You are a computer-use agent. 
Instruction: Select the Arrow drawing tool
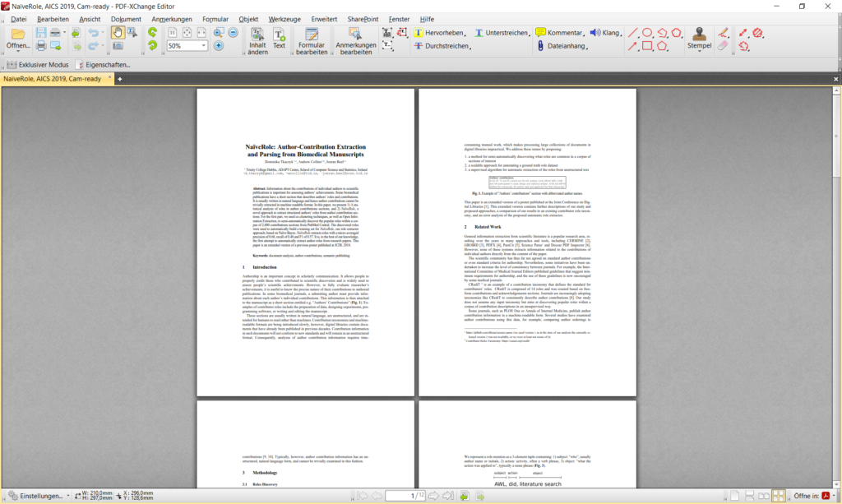(633, 47)
